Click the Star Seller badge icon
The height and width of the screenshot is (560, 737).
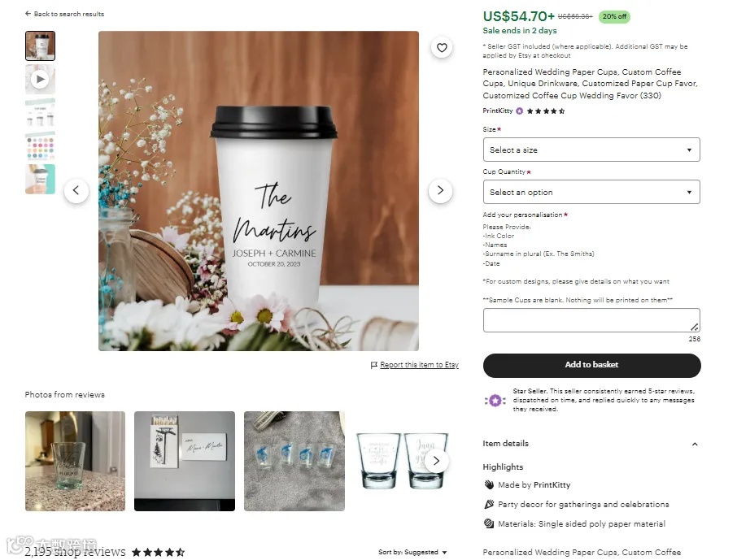(x=495, y=400)
